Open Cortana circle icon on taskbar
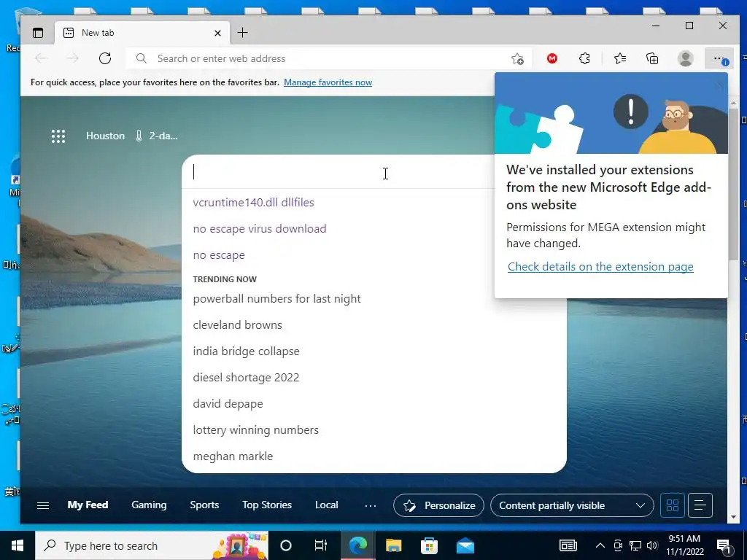 tap(286, 545)
